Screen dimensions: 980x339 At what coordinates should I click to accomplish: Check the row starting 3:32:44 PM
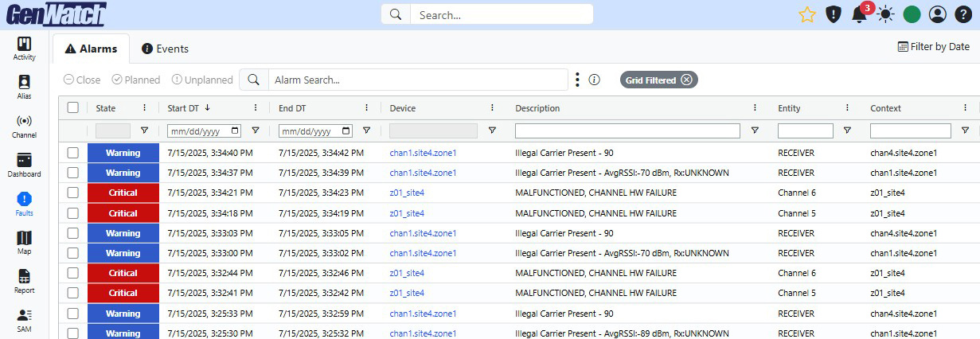73,273
